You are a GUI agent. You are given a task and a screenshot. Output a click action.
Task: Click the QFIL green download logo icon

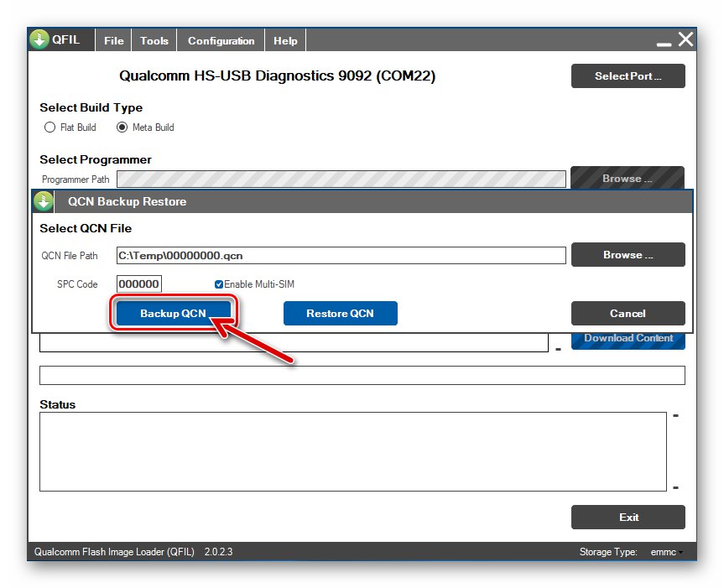pyautogui.click(x=39, y=39)
